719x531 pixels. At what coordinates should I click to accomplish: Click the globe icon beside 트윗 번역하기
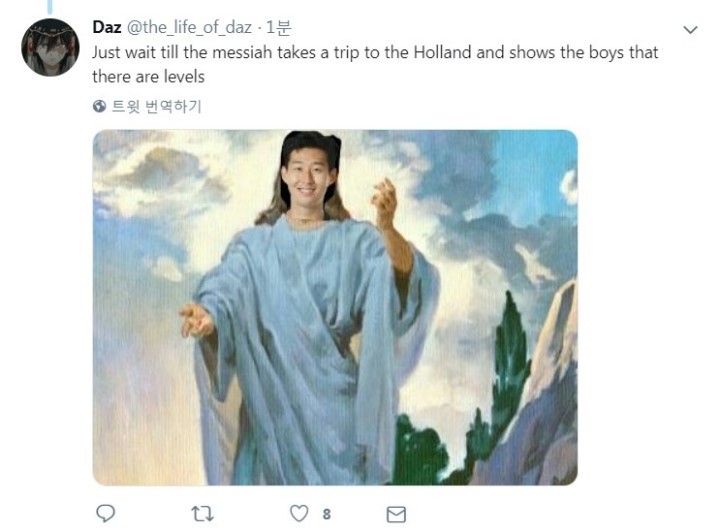tap(99, 106)
